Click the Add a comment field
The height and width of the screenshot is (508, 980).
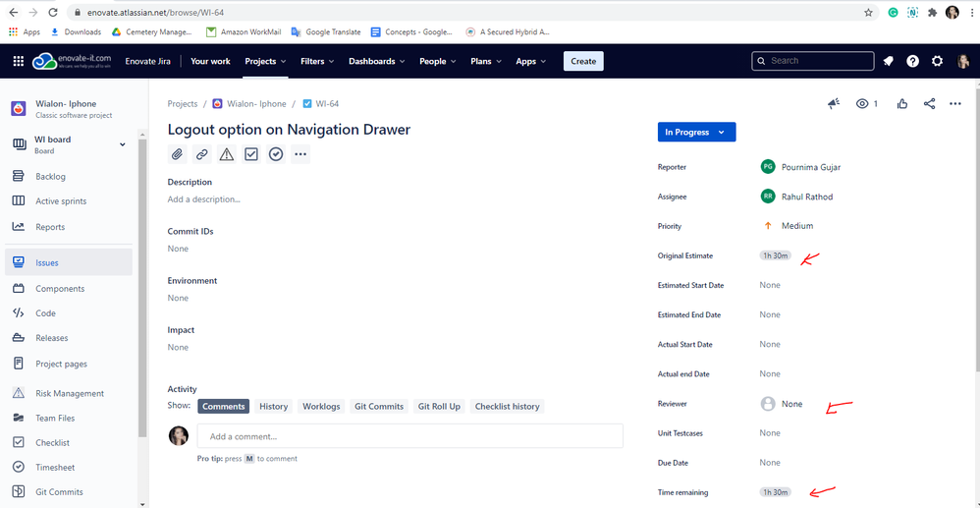(x=410, y=436)
